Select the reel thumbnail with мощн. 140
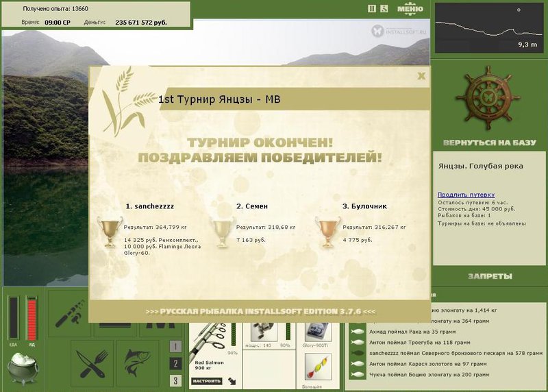This screenshot has height=392, width=548. coord(264,332)
